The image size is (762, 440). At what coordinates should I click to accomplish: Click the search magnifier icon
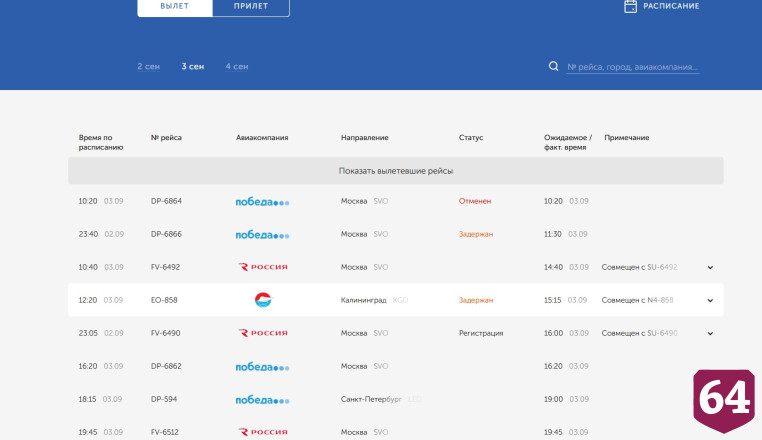pyautogui.click(x=554, y=66)
